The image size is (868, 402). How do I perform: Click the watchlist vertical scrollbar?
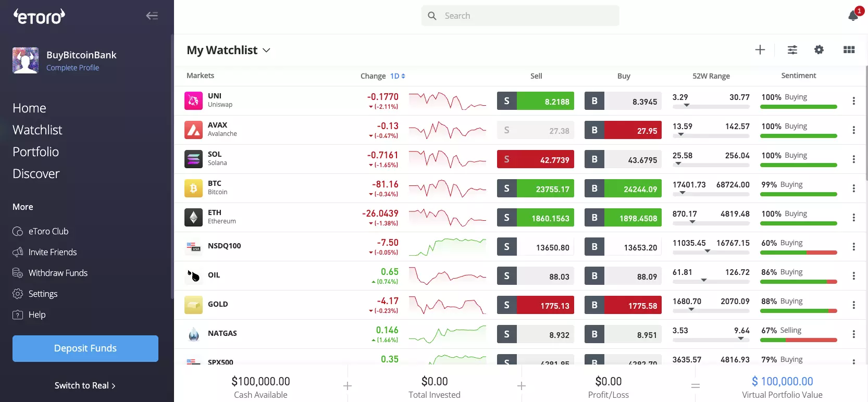click(x=866, y=123)
